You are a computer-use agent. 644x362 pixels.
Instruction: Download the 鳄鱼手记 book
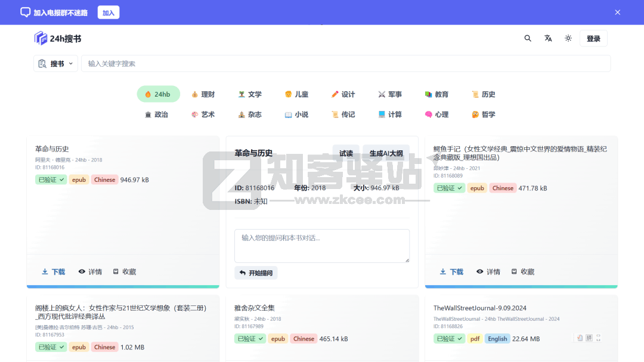(x=451, y=272)
